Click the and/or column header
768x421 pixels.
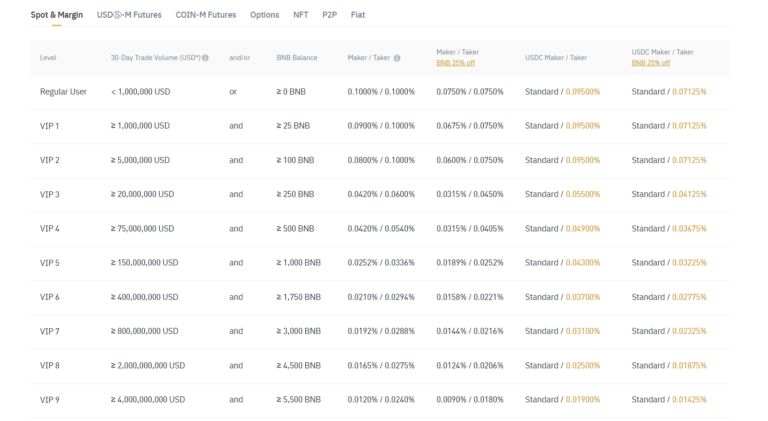pyautogui.click(x=240, y=58)
